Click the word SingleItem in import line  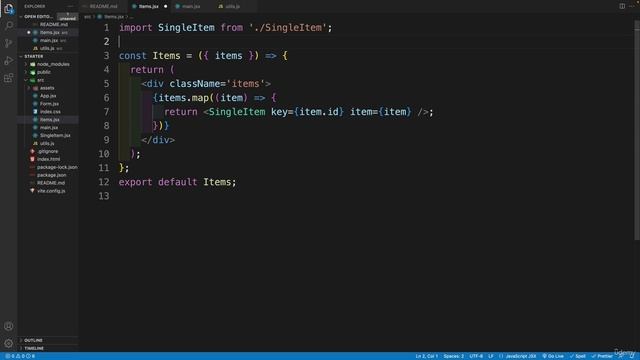click(186, 28)
